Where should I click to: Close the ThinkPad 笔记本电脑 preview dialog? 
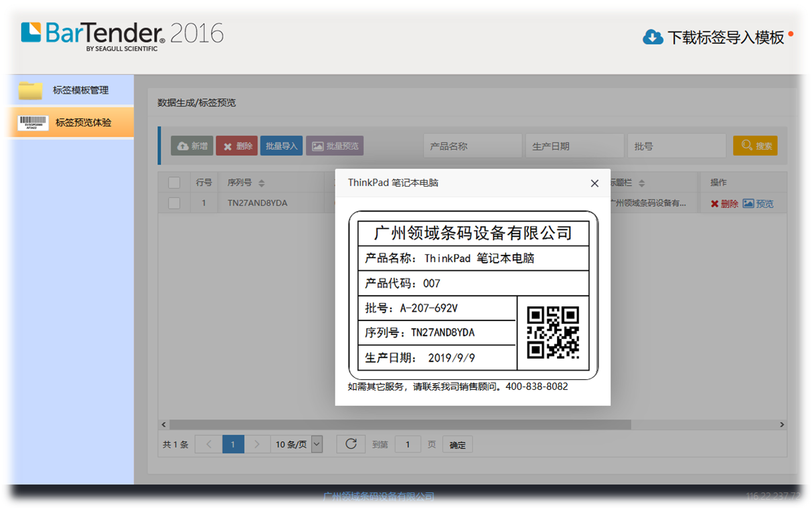pos(594,183)
